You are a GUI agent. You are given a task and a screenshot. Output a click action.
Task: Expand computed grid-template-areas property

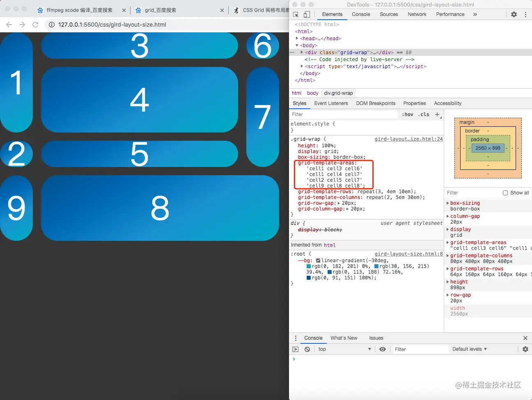[447, 242]
